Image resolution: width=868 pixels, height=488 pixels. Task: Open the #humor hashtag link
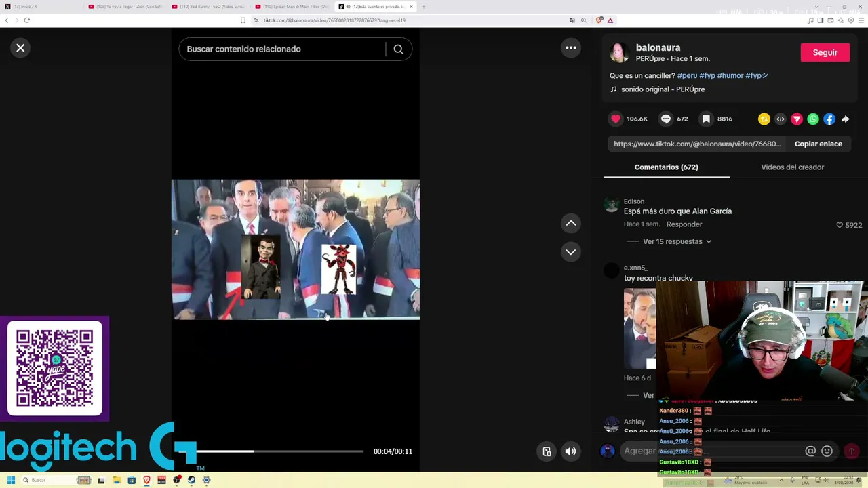[x=730, y=75]
